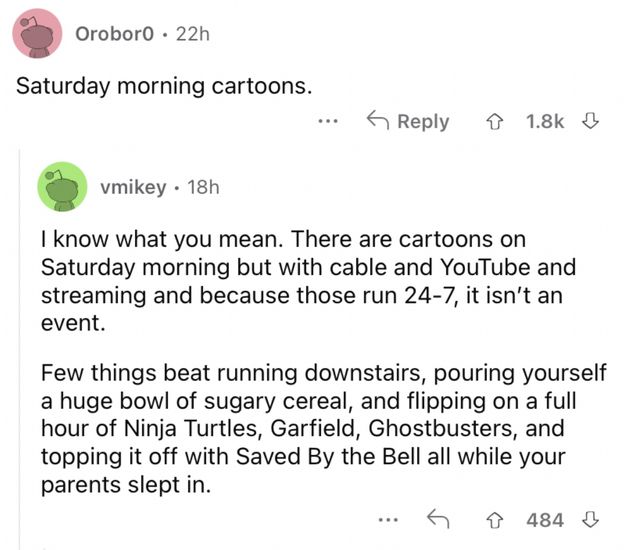
Task: Upvote Orobor0's Saturday morning cartoons comment
Action: 495,121
